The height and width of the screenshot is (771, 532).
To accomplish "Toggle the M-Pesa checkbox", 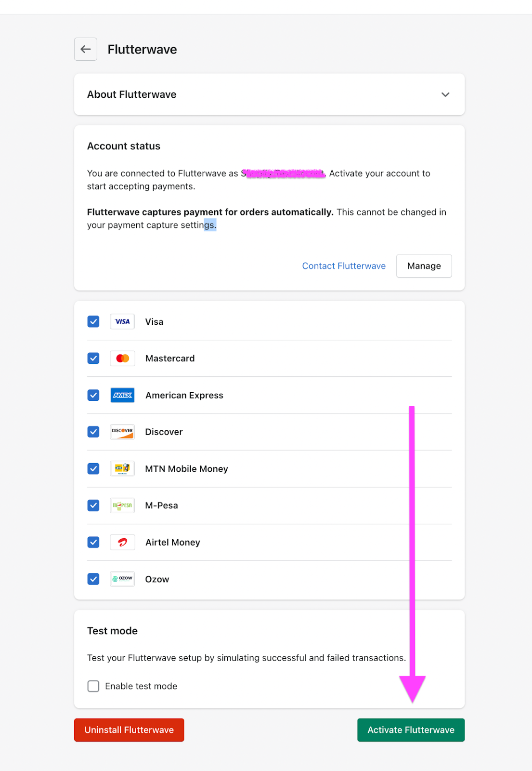I will [93, 505].
